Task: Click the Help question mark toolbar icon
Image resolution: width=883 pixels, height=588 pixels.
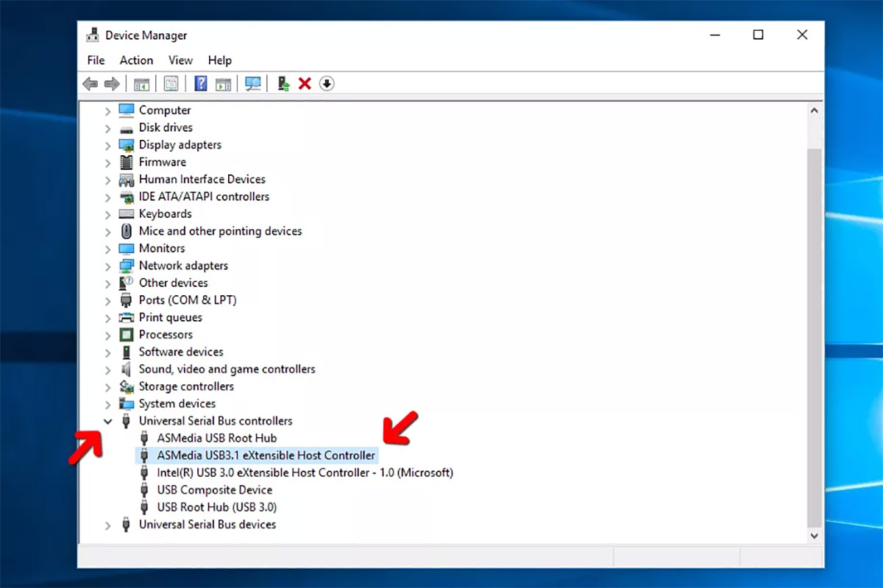Action: [x=200, y=84]
